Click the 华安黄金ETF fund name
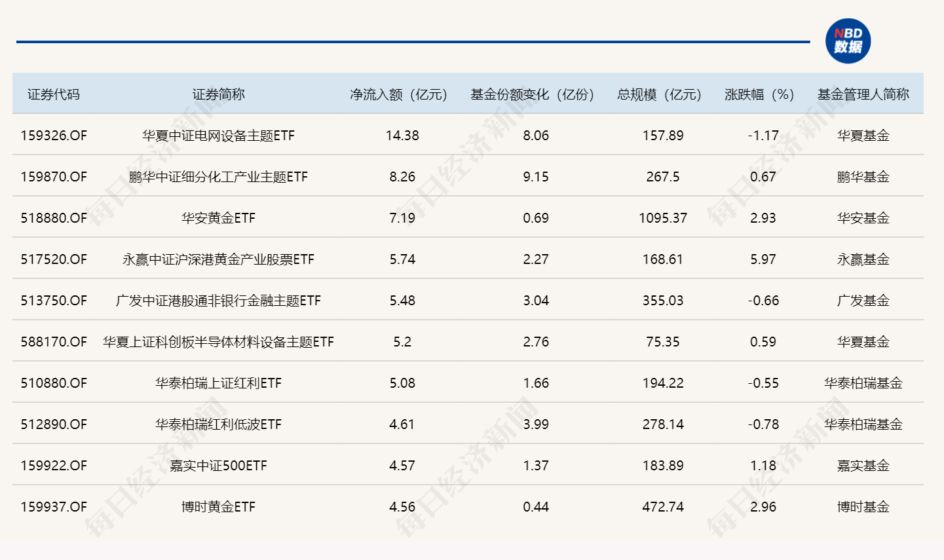Image resolution: width=944 pixels, height=560 pixels. click(218, 218)
